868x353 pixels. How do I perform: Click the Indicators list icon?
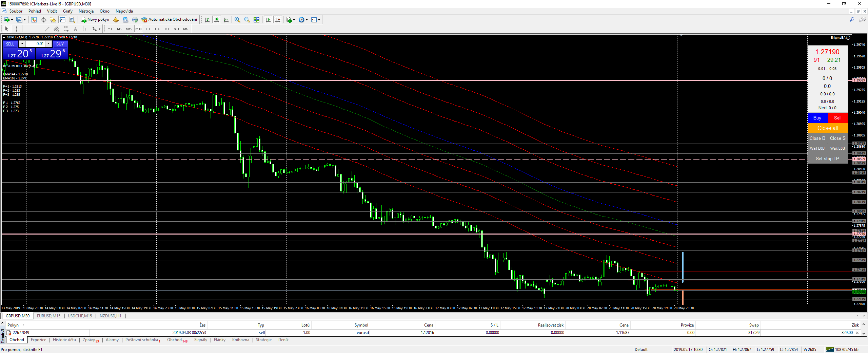pyautogui.click(x=289, y=20)
